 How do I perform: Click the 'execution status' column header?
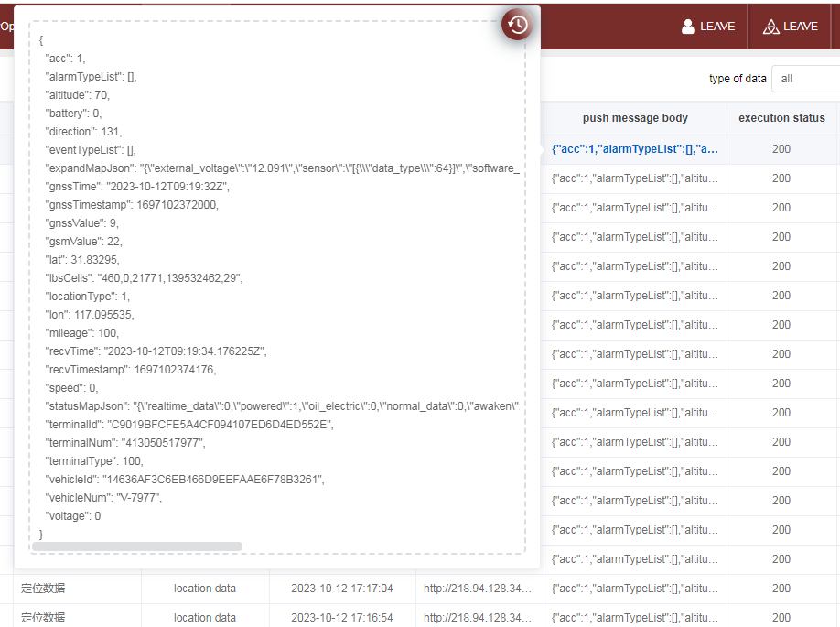point(781,118)
